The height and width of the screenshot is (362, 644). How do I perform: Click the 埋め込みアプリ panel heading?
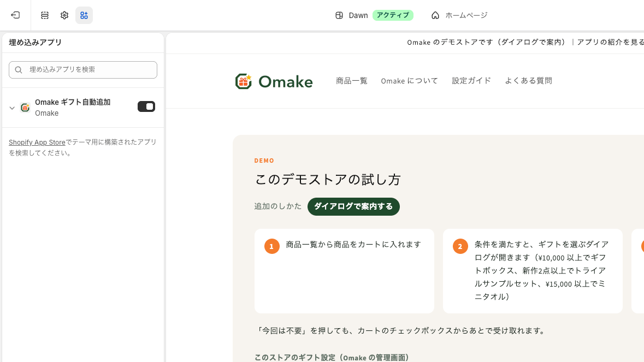36,42
